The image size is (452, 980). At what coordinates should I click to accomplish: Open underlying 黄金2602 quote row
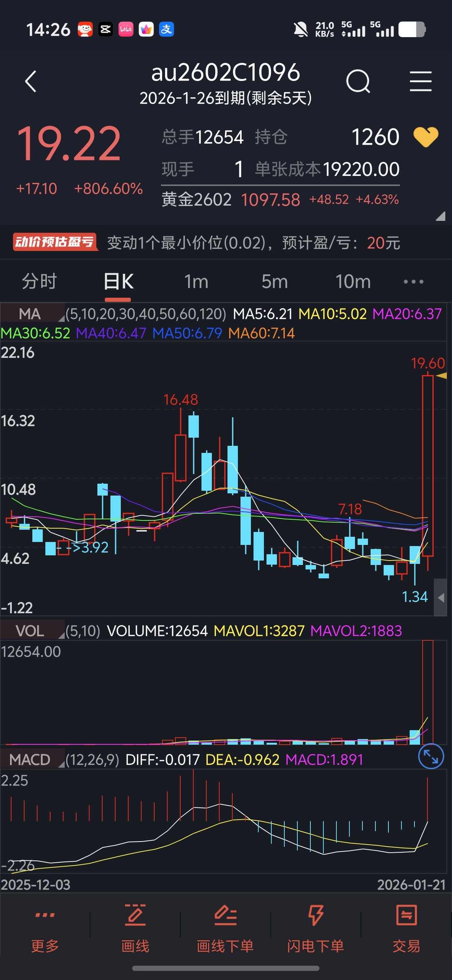click(280, 199)
